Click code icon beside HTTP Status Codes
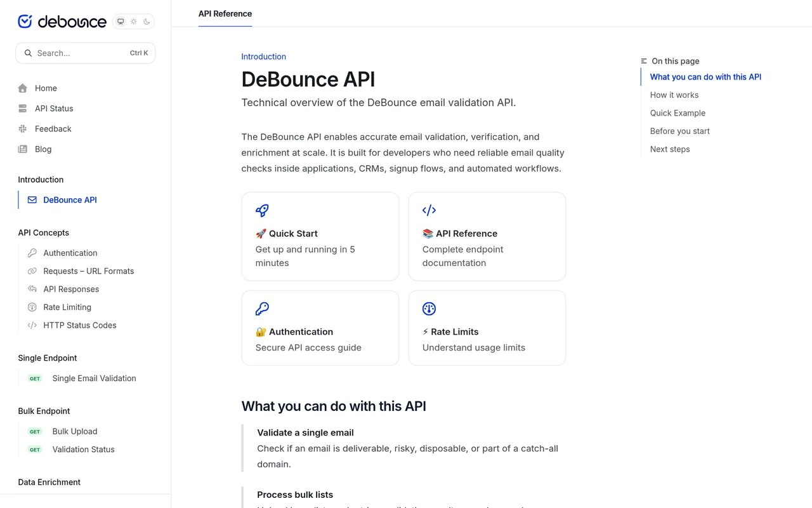Screen dimensions: 812x508 (32, 325)
